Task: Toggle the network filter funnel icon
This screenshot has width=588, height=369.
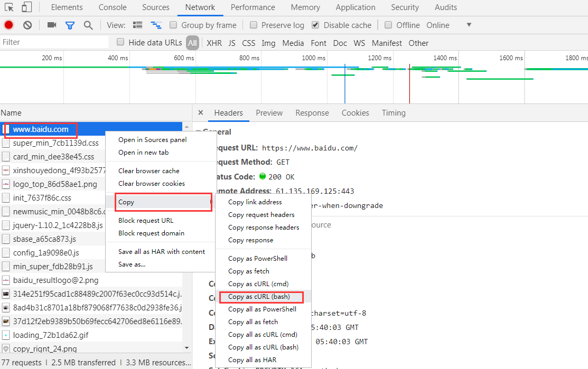Action: click(70, 25)
